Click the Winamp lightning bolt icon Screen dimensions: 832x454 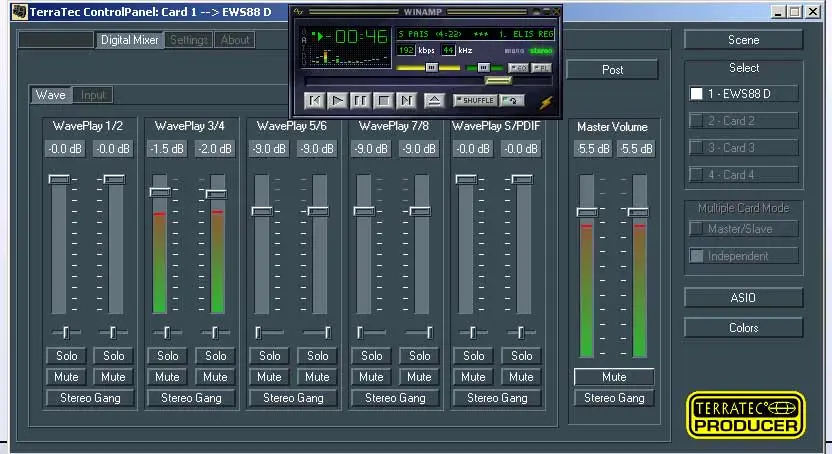tap(545, 102)
